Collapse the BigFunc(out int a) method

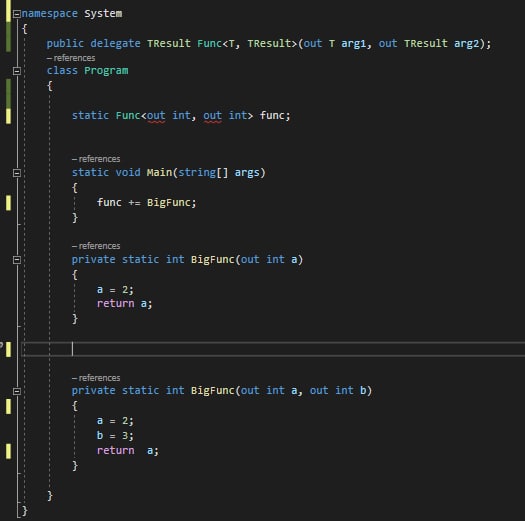[17, 260]
